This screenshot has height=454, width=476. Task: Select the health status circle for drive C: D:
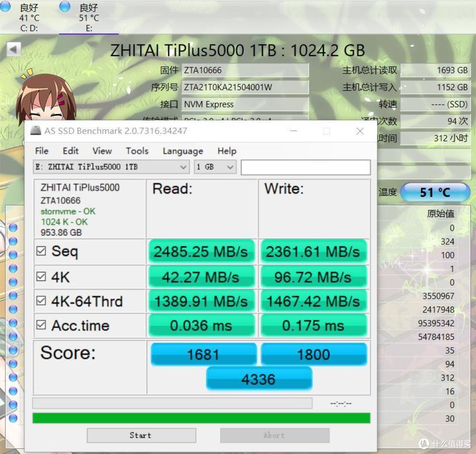coord(6,7)
